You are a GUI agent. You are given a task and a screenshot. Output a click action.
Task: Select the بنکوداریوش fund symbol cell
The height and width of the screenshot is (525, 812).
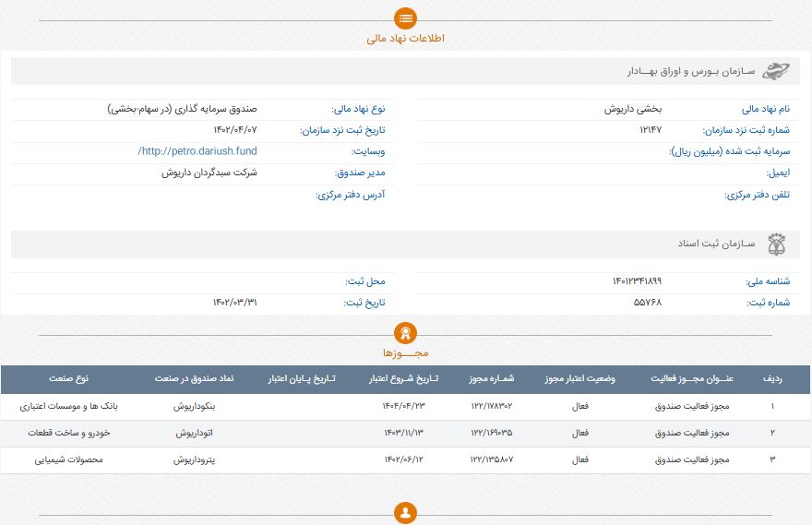194,406
